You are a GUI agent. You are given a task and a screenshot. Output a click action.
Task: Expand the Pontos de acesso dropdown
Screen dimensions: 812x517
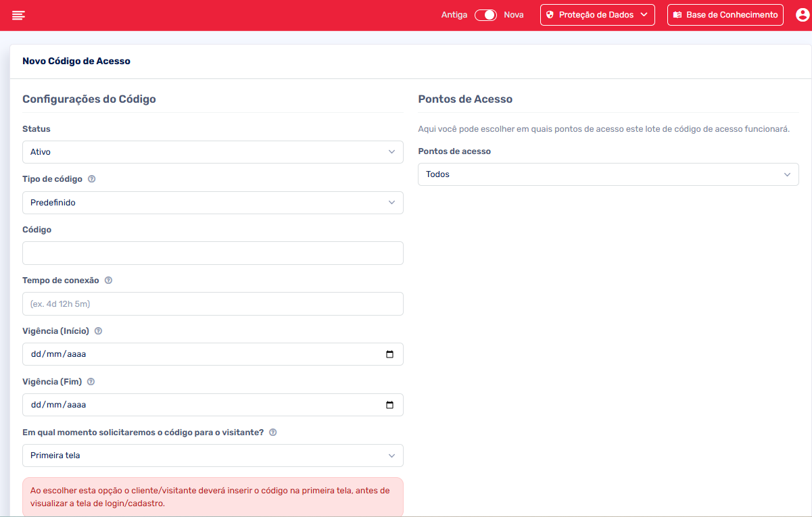(608, 174)
